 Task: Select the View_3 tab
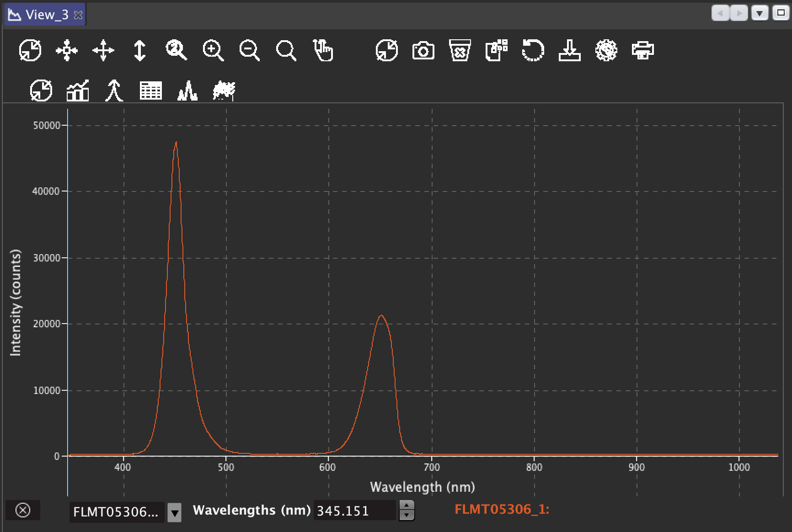click(x=46, y=15)
